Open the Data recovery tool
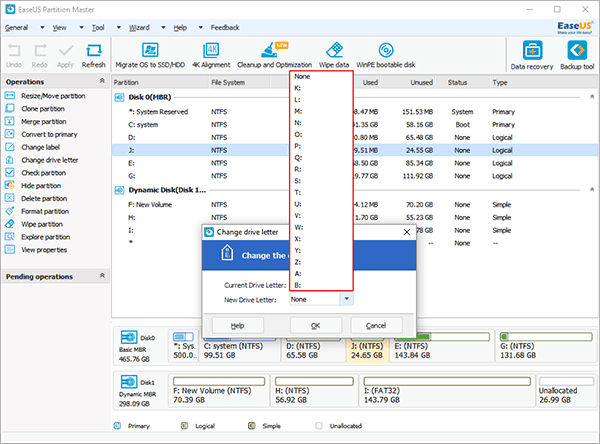 tap(532, 56)
